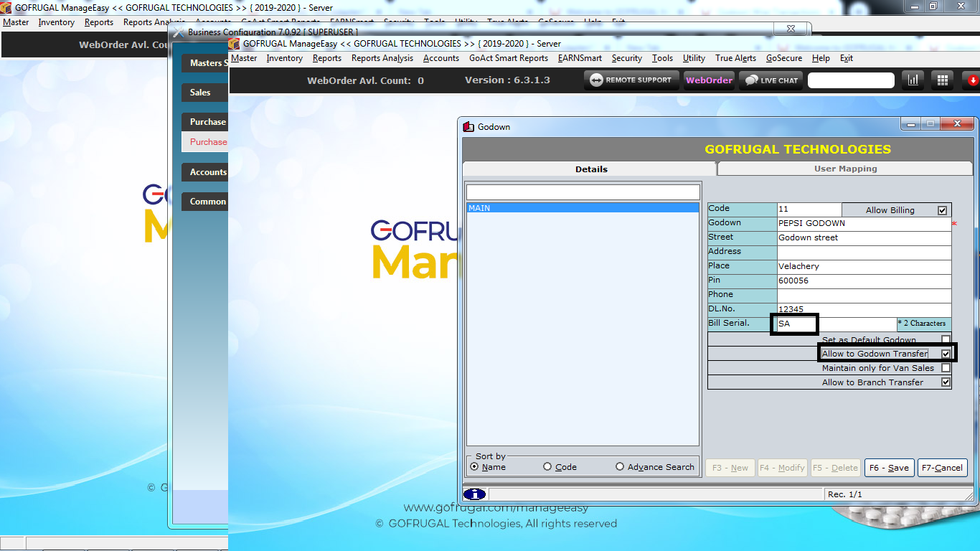Enable Set as Default Godown checkbox
Screen dimensions: 980x551
[946, 340]
